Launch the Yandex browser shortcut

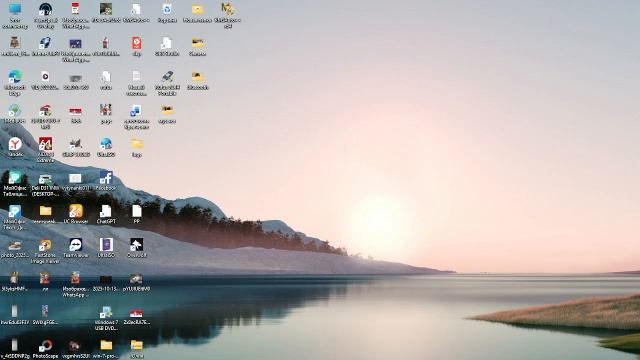point(15,144)
